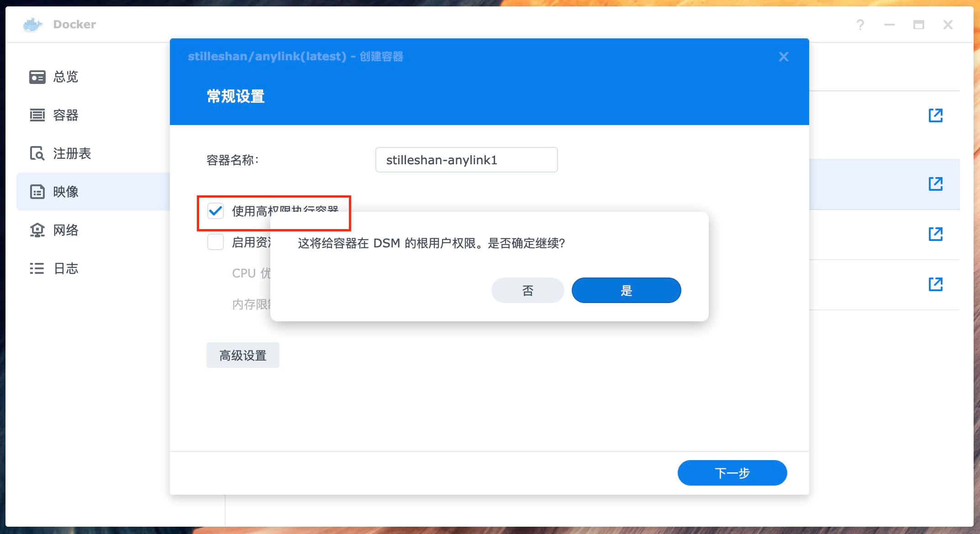Click the Docker whale logo icon
980x534 pixels.
pos(32,25)
